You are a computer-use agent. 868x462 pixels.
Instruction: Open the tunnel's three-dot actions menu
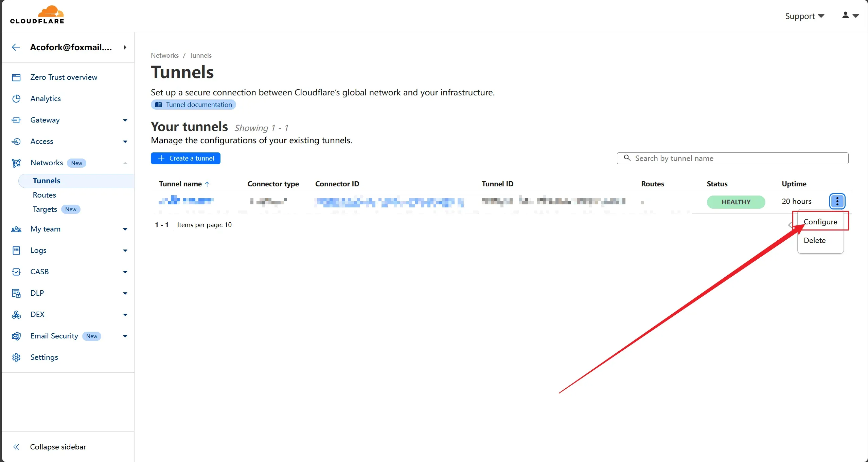pyautogui.click(x=837, y=201)
